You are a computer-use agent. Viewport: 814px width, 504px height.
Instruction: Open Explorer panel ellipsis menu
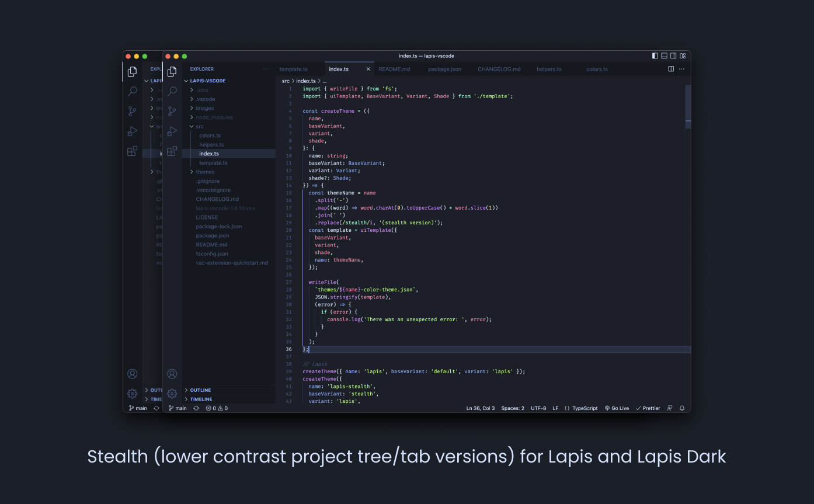pos(266,69)
